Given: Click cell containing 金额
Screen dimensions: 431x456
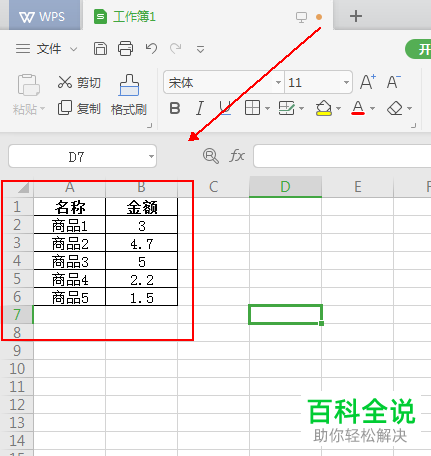Looking at the screenshot, I should [142, 207].
